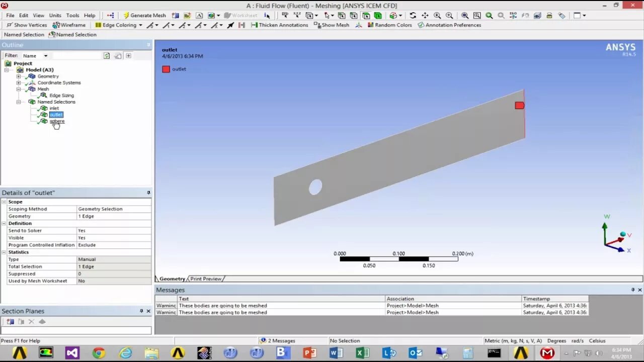Collapse the Statistics section in Details
This screenshot has height=362, width=644.
(4, 252)
